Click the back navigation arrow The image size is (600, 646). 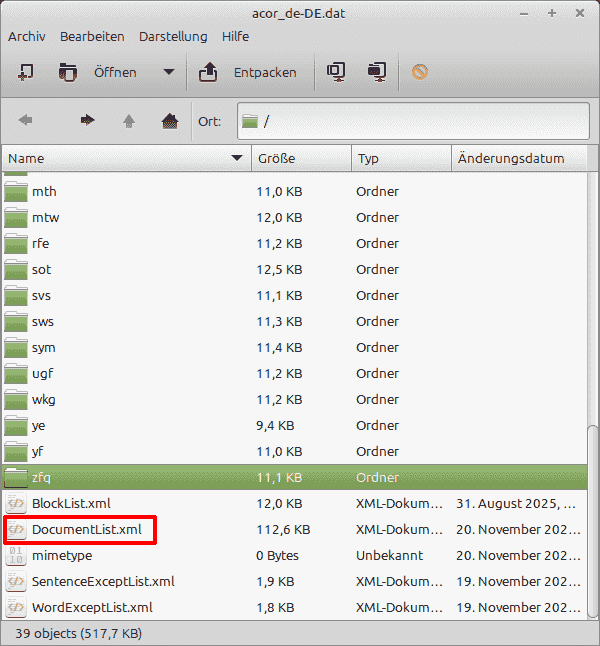click(26, 121)
